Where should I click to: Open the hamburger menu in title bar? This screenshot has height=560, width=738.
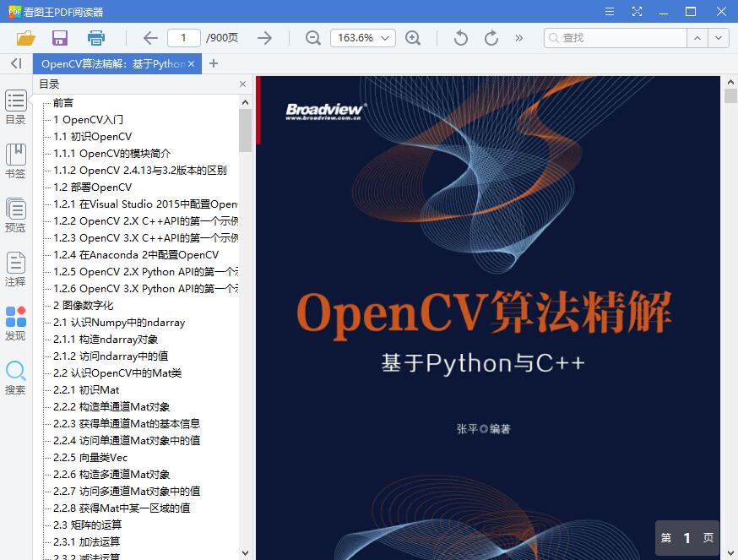pyautogui.click(x=610, y=11)
